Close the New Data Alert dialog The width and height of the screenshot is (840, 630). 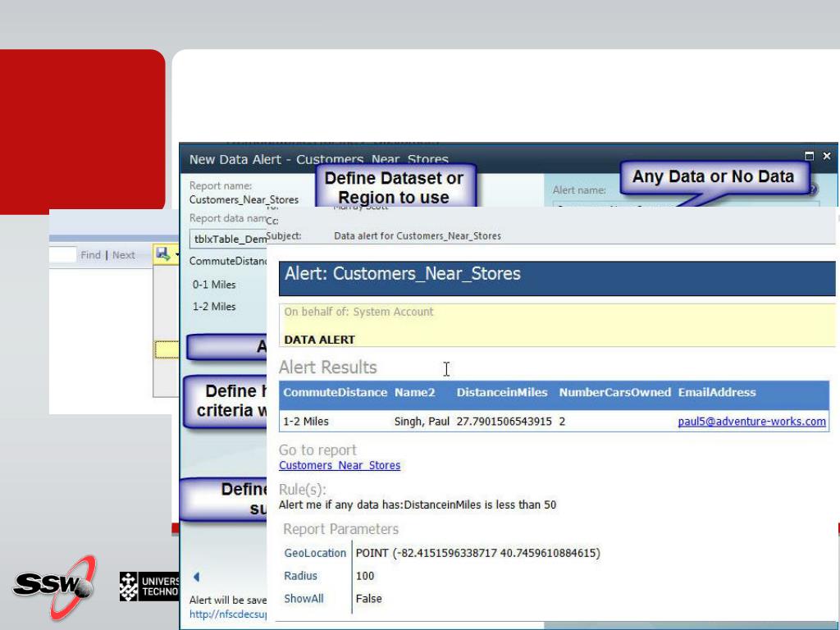click(x=827, y=156)
